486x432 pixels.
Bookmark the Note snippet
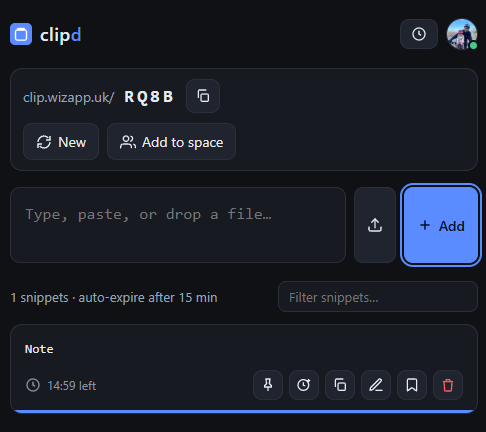[412, 385]
